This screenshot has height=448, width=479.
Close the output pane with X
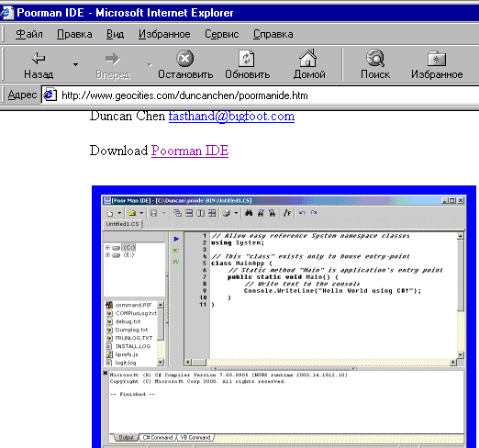(x=106, y=373)
